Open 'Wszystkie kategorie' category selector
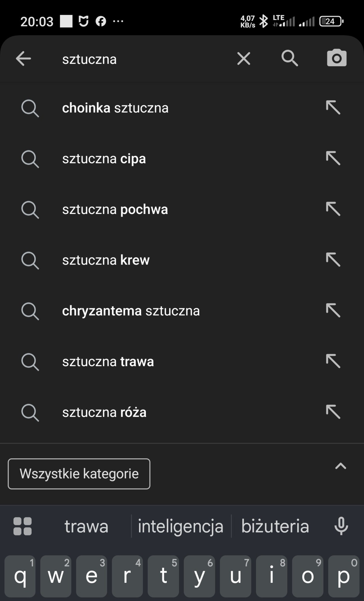The height and width of the screenshot is (601, 364). point(79,474)
